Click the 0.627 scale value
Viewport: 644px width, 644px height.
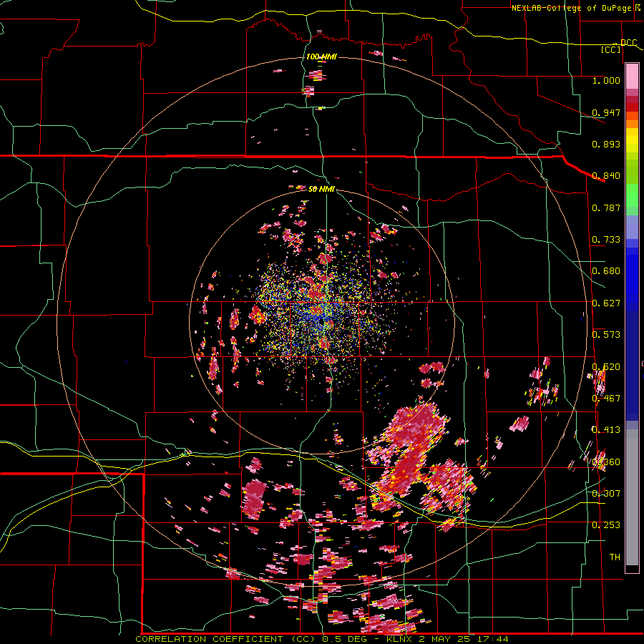click(x=606, y=303)
